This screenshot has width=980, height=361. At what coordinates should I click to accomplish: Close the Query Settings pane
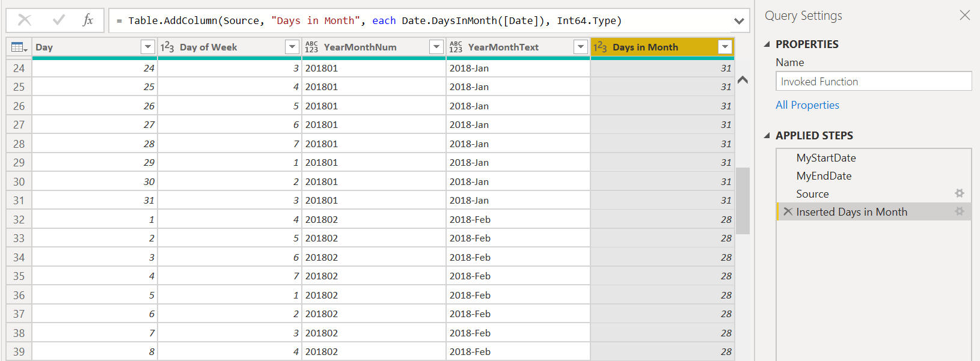(964, 16)
